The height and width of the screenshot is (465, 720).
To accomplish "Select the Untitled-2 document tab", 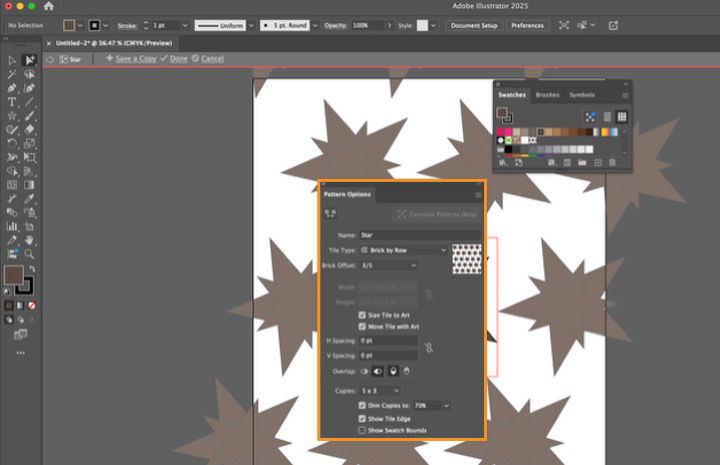I will 113,43.
